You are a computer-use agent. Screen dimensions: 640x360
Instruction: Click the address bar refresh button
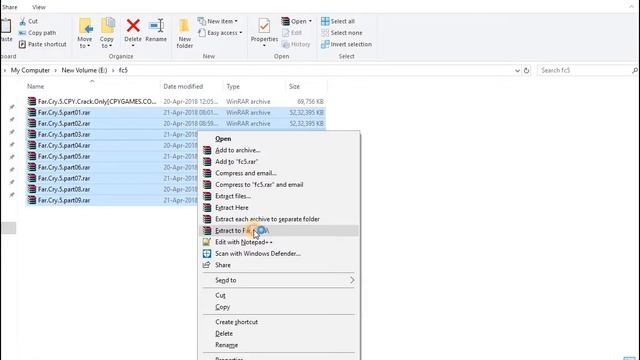point(527,70)
